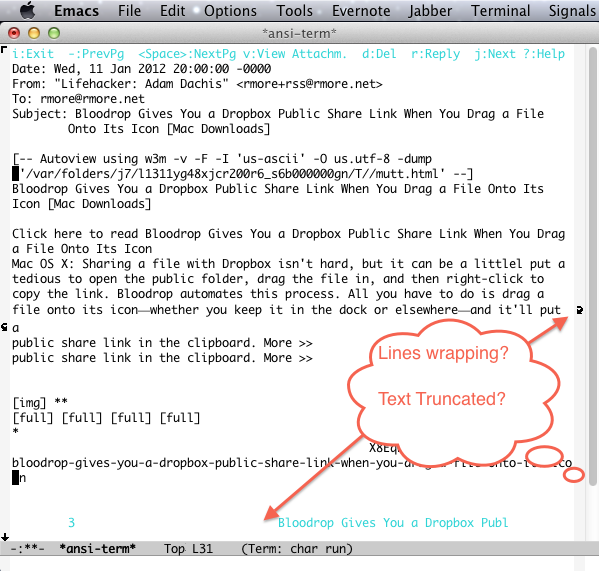This screenshot has height=571, width=599.
Task: Click 'Top L31' position in mode line
Action: click(x=189, y=549)
